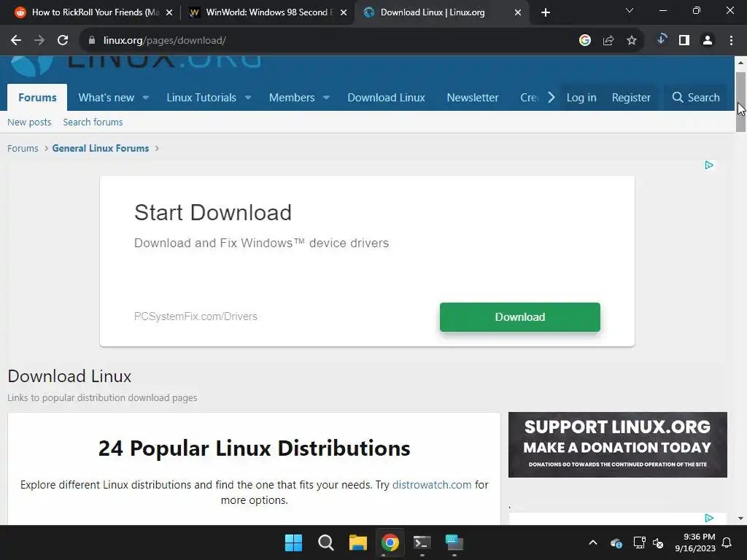Click the Register link
Viewport: 747px width, 560px height.
coord(631,98)
